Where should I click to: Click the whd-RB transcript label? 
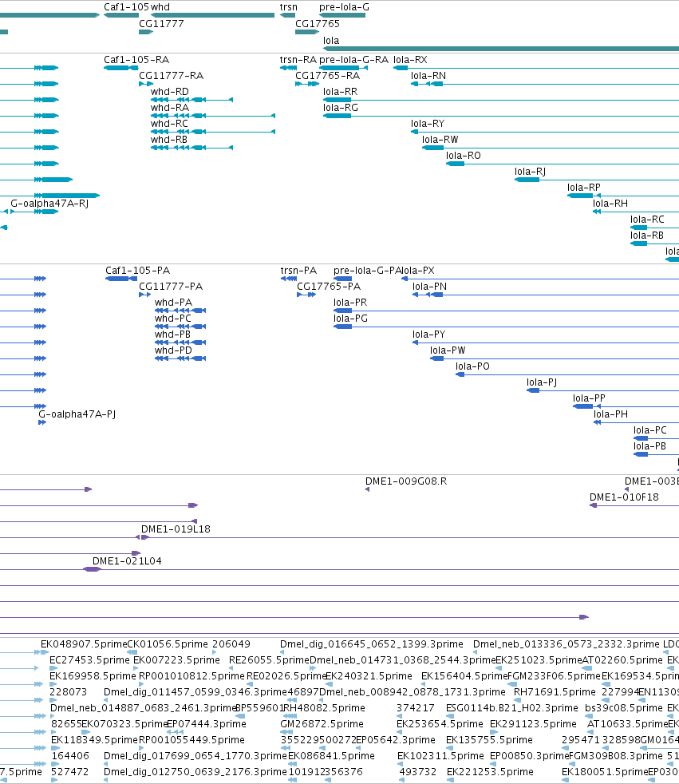point(169,140)
